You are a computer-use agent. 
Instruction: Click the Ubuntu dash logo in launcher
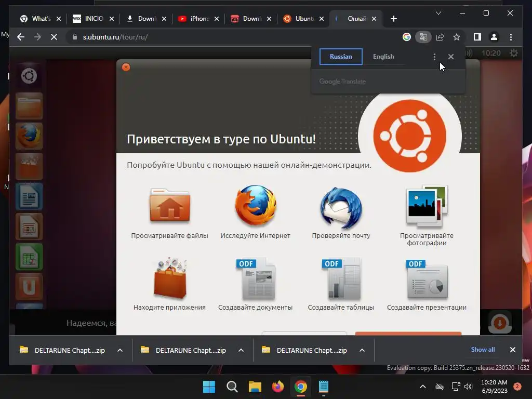(29, 76)
